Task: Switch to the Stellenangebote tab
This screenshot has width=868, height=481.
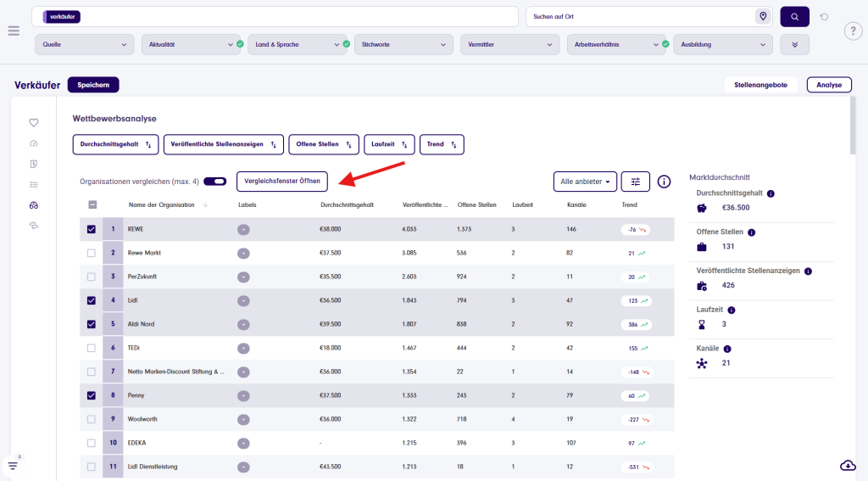Action: pos(760,85)
